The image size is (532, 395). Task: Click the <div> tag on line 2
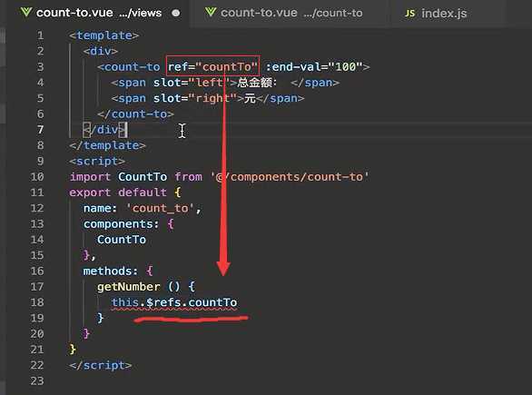coord(101,51)
